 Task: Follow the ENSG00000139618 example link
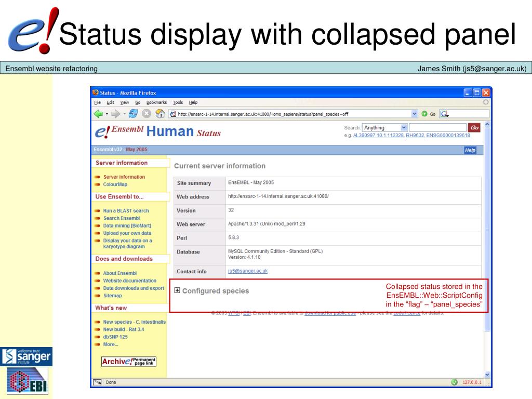(x=448, y=136)
